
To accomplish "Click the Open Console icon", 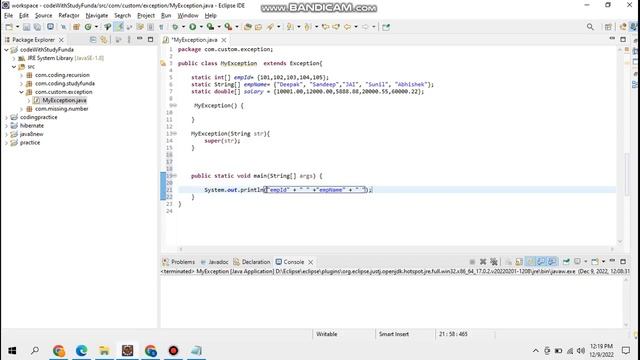I will (x=595, y=262).
